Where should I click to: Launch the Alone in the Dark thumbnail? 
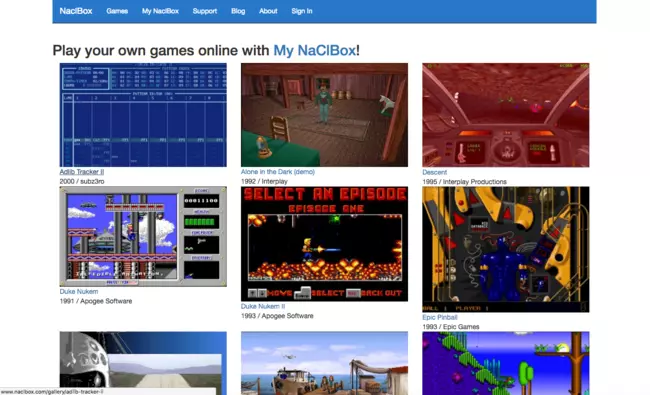(x=324, y=115)
